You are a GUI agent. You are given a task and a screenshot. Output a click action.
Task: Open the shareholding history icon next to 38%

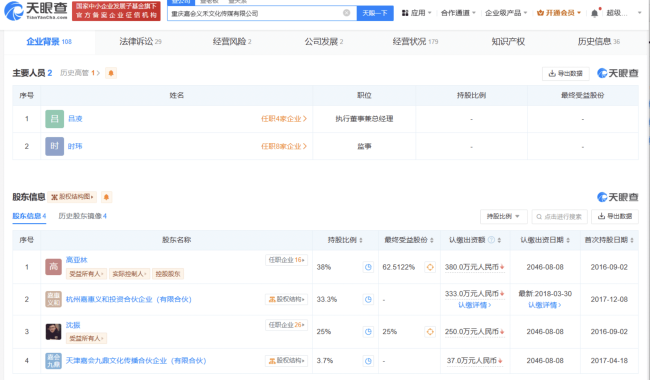[x=368, y=267]
